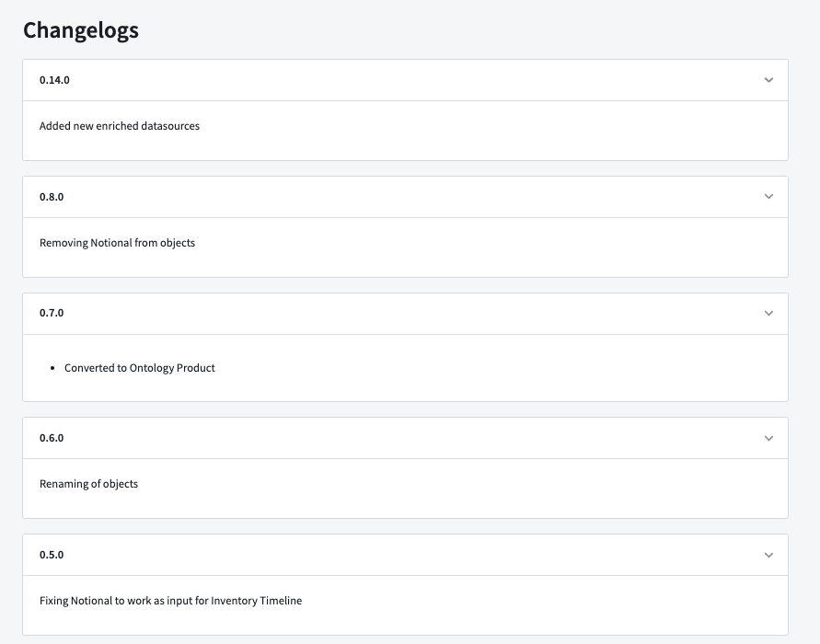Collapse the 0.8.0 changelog chevron
The width and height of the screenshot is (820, 644).
(x=768, y=197)
